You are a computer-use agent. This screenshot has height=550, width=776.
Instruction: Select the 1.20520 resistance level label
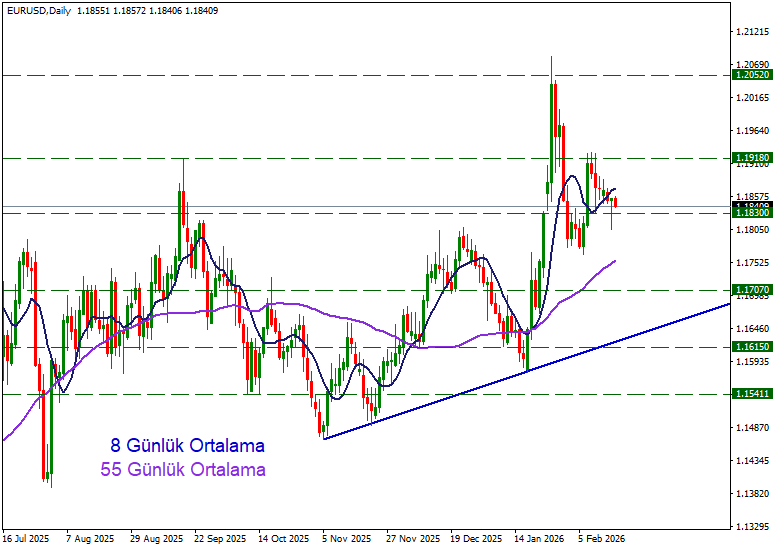pos(751,75)
